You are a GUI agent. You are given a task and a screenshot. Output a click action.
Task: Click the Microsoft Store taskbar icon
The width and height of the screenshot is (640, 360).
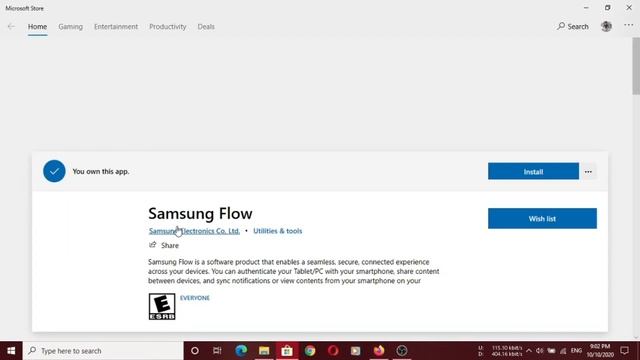click(287, 351)
